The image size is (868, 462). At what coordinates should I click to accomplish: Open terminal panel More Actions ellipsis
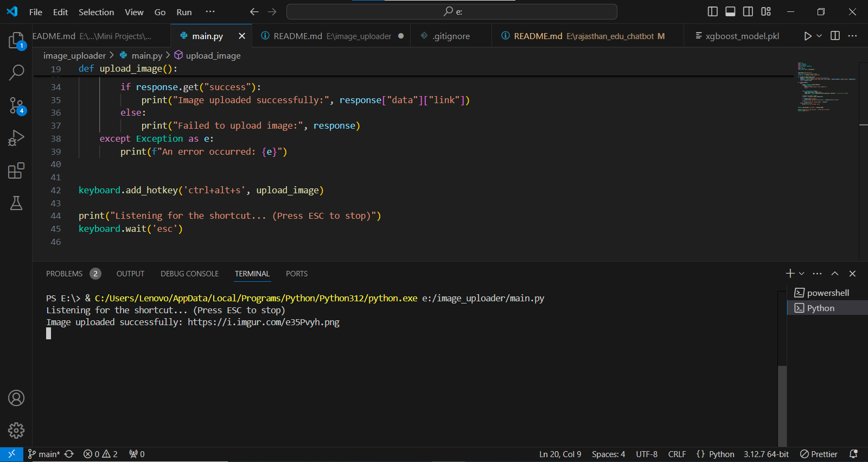click(x=818, y=274)
